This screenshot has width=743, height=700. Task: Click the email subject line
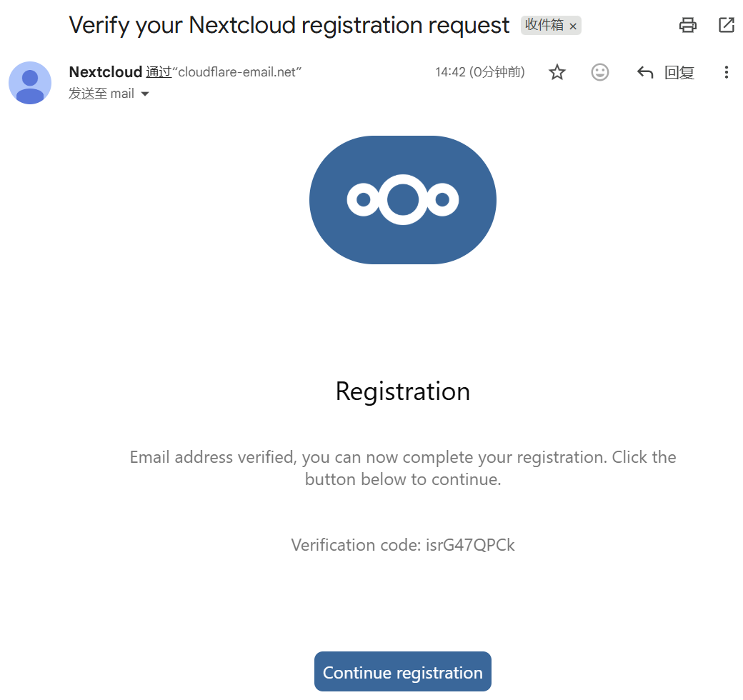coord(289,26)
